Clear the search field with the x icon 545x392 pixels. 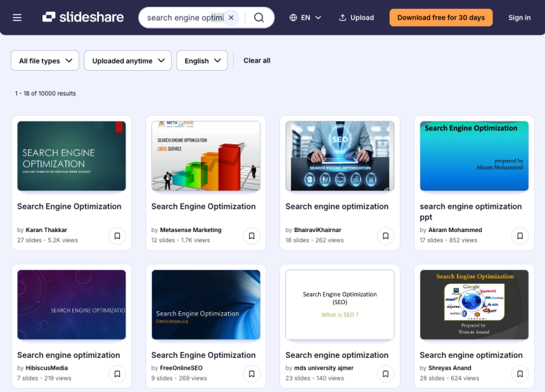[x=230, y=18]
